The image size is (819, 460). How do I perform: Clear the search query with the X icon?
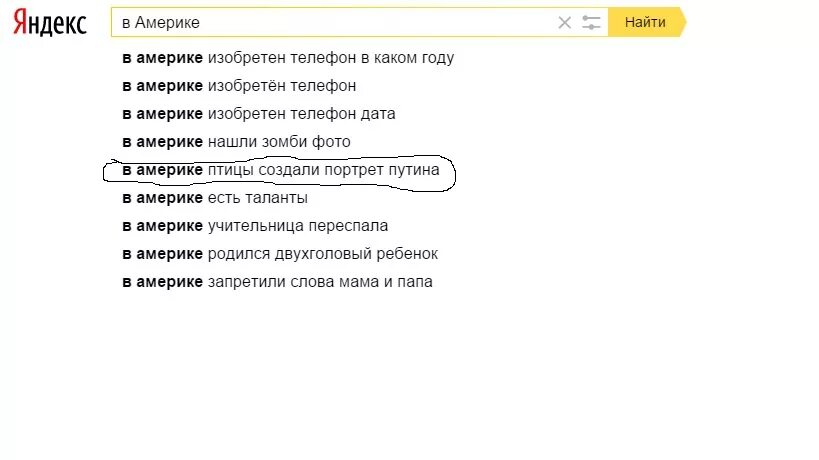click(564, 22)
